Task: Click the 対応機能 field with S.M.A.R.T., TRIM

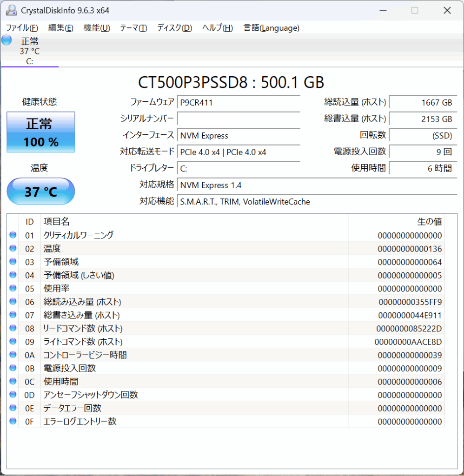Action: click(317, 202)
